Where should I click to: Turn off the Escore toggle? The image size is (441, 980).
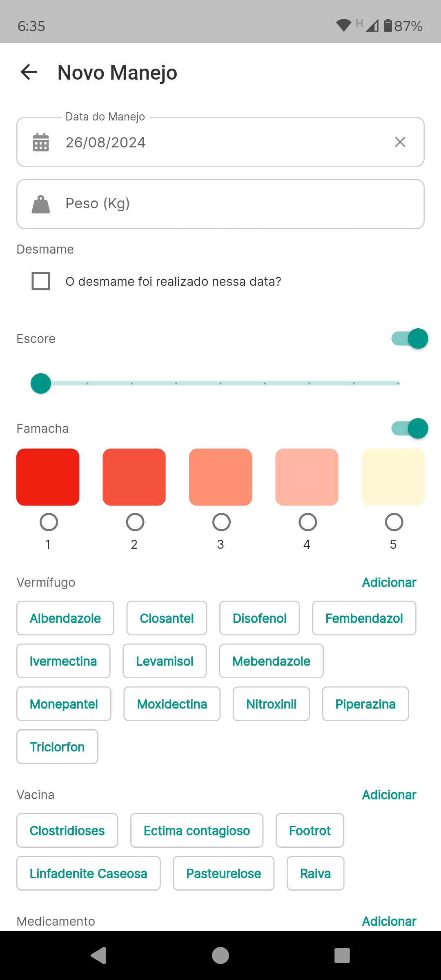click(x=410, y=339)
